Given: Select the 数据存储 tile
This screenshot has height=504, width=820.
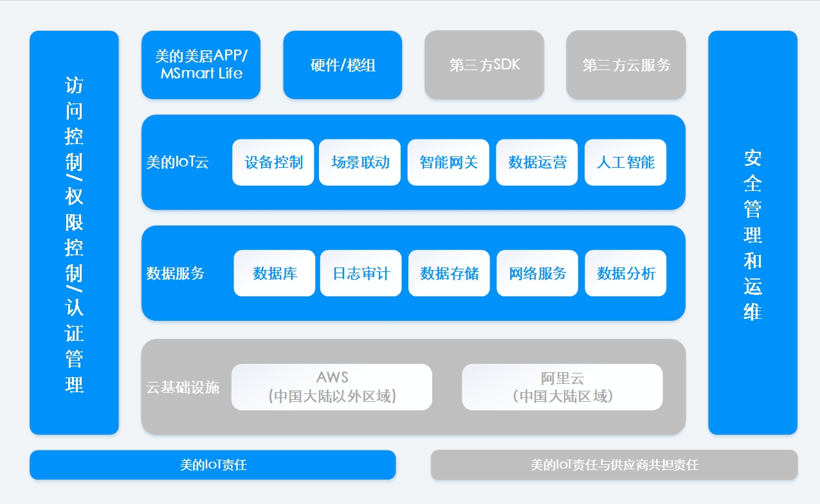Looking at the screenshot, I should pos(449,273).
